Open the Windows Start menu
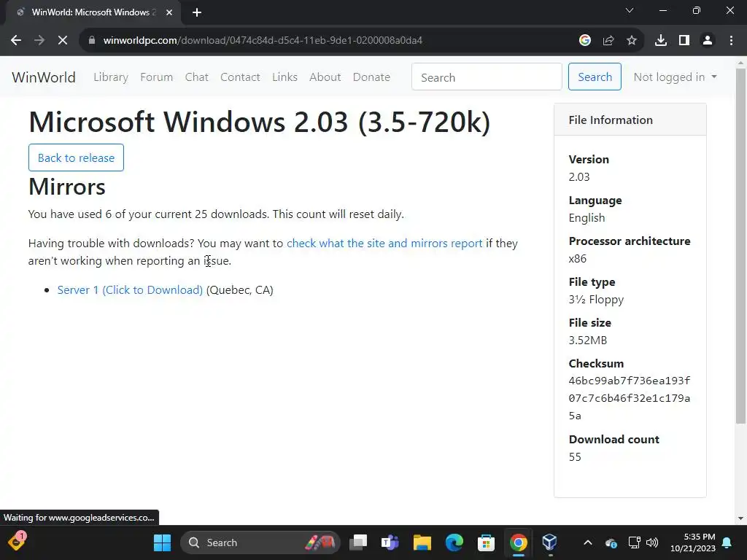 (162, 542)
